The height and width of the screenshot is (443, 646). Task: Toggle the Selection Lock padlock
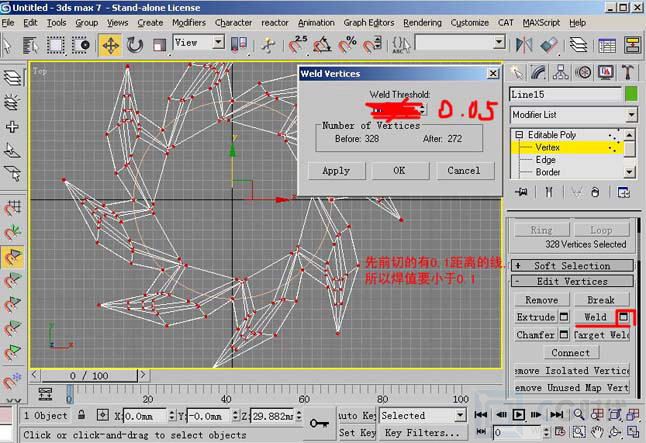(x=82, y=415)
